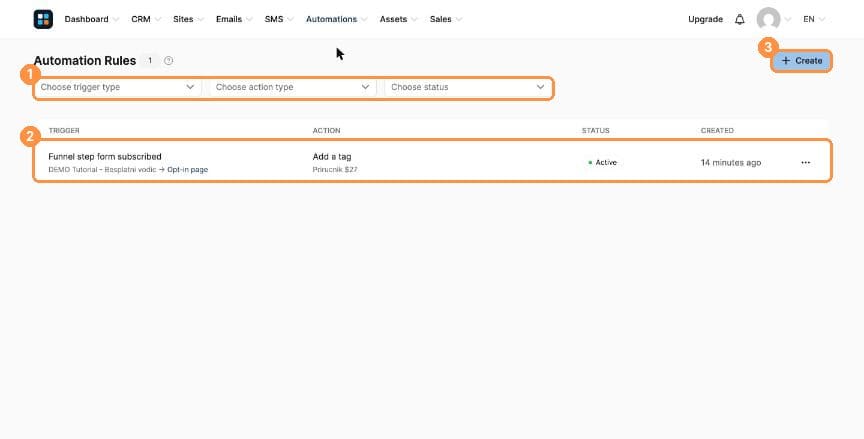
Task: Open the notifications bell
Action: pyautogui.click(x=739, y=19)
